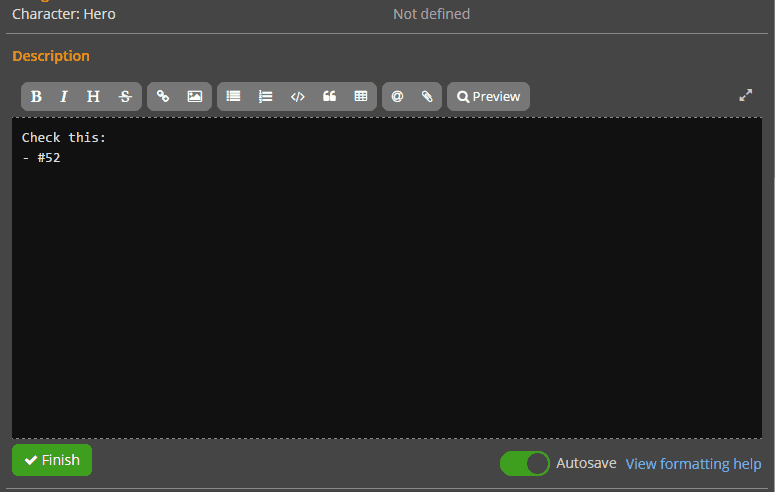Insert an image into the description
The image size is (775, 492).
(195, 96)
